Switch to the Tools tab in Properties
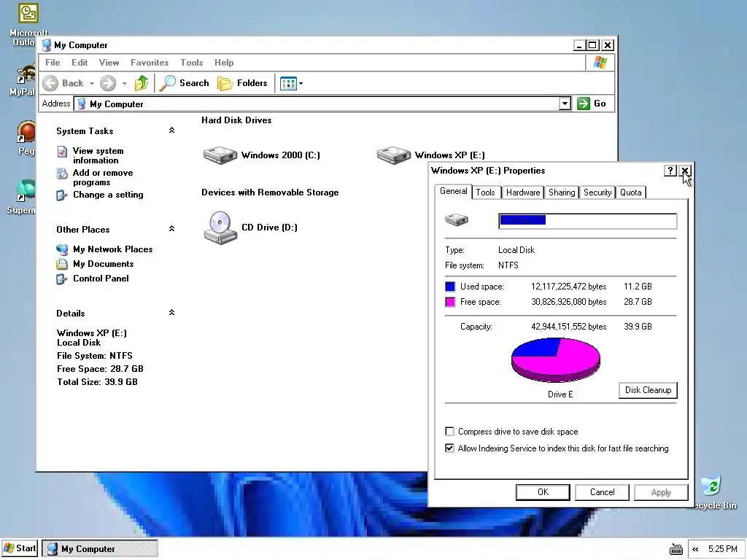Viewport: 747px width, 560px height. click(485, 192)
